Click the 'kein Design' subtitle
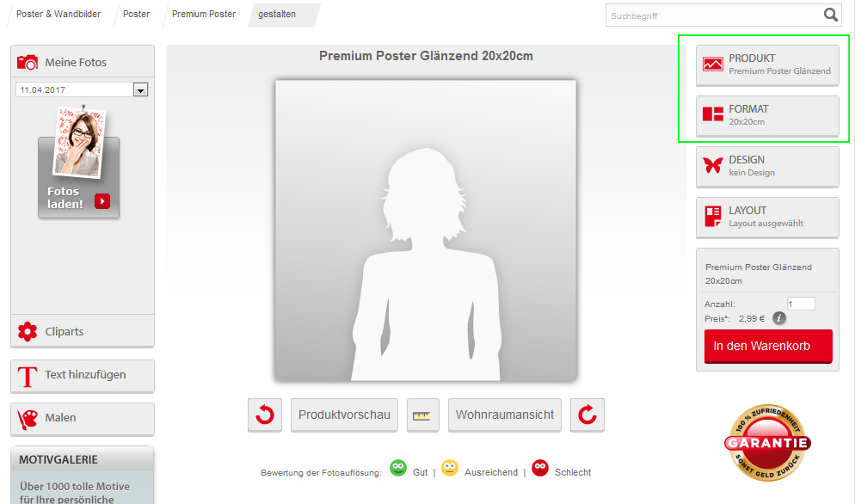855x504 pixels. coord(752,172)
